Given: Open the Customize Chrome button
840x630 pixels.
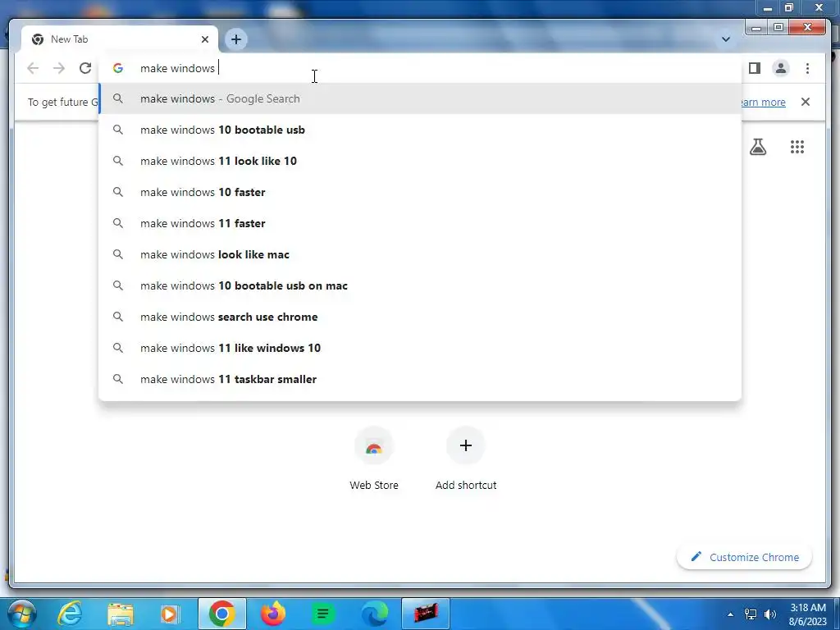Looking at the screenshot, I should [745, 557].
